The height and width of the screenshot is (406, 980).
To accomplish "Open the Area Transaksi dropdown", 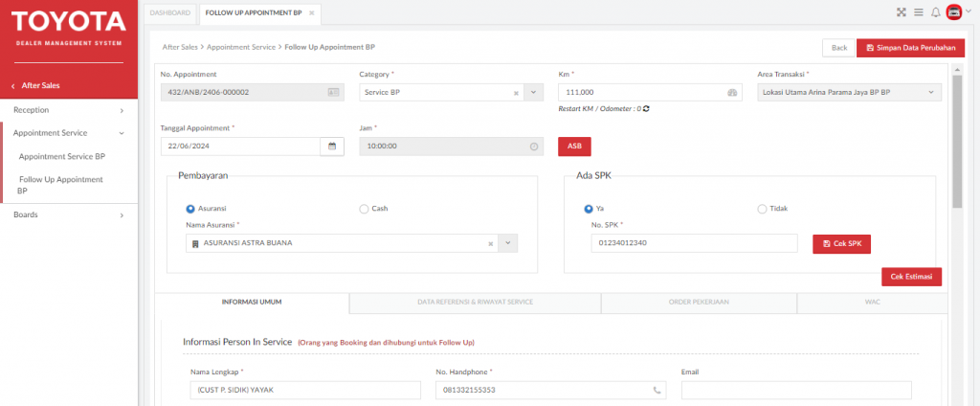I will point(850,93).
